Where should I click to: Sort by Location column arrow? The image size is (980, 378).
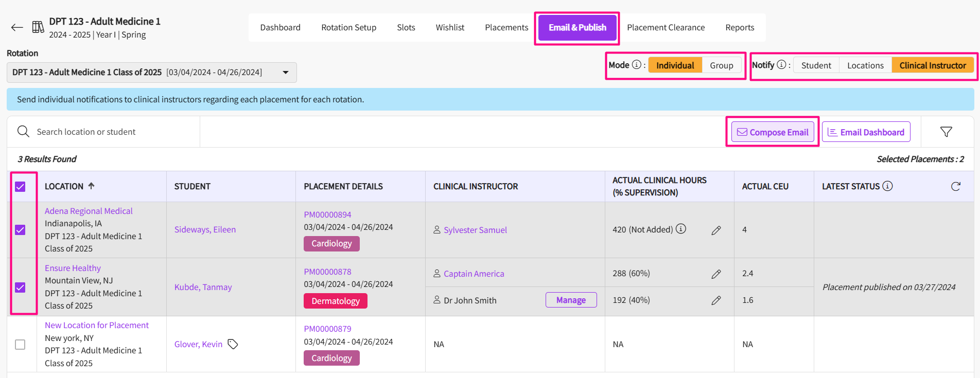click(91, 186)
